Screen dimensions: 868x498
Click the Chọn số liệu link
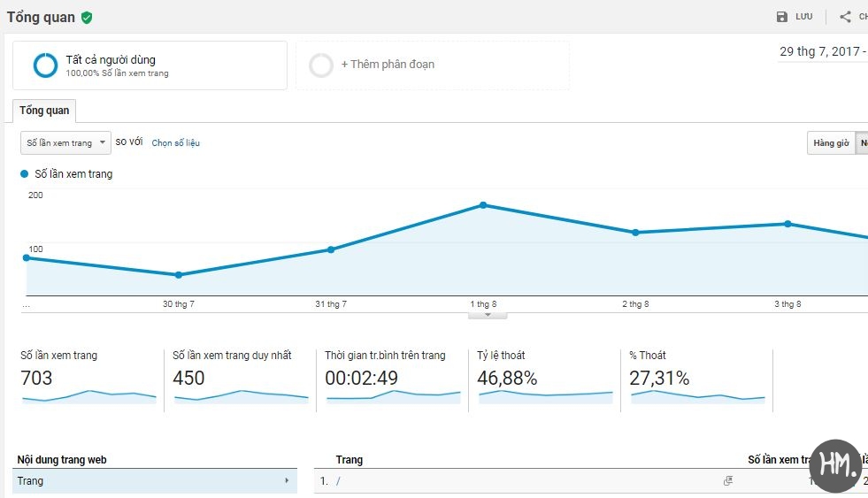click(175, 142)
